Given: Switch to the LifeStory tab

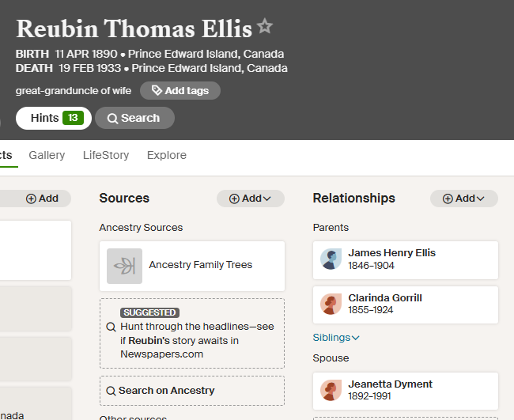Looking at the screenshot, I should pyautogui.click(x=106, y=155).
